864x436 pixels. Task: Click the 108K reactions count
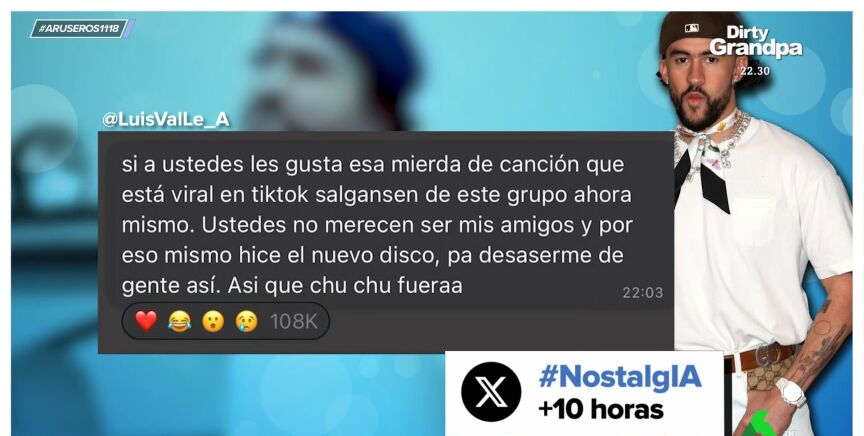tap(294, 322)
